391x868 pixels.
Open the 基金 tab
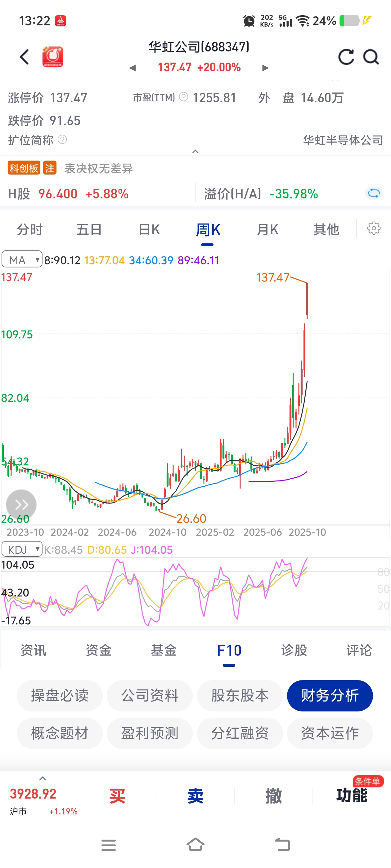click(164, 650)
